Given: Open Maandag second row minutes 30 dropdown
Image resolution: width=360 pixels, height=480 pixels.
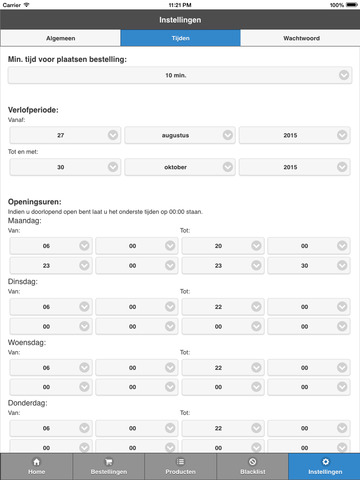Looking at the screenshot, I should click(x=309, y=265).
